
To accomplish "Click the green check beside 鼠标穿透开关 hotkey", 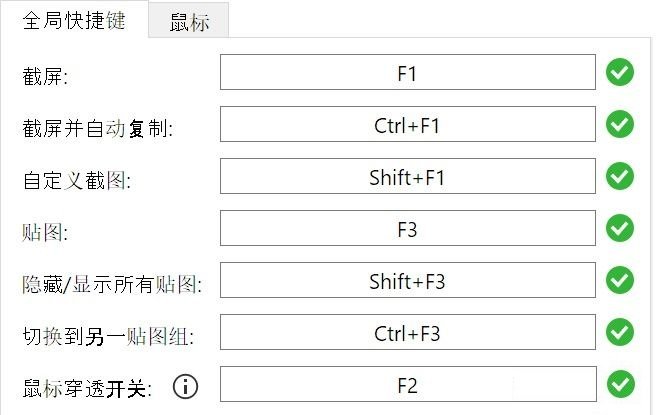I will pos(621,384).
